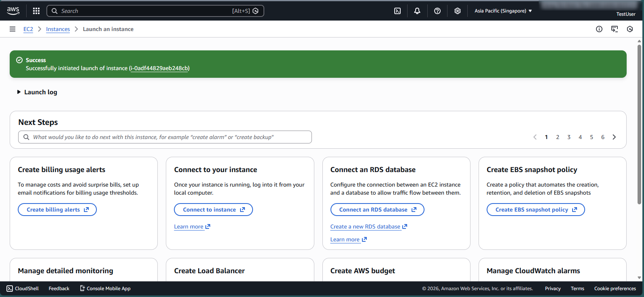This screenshot has width=644, height=297.
Task: Open Feedback in the footer
Action: point(59,289)
